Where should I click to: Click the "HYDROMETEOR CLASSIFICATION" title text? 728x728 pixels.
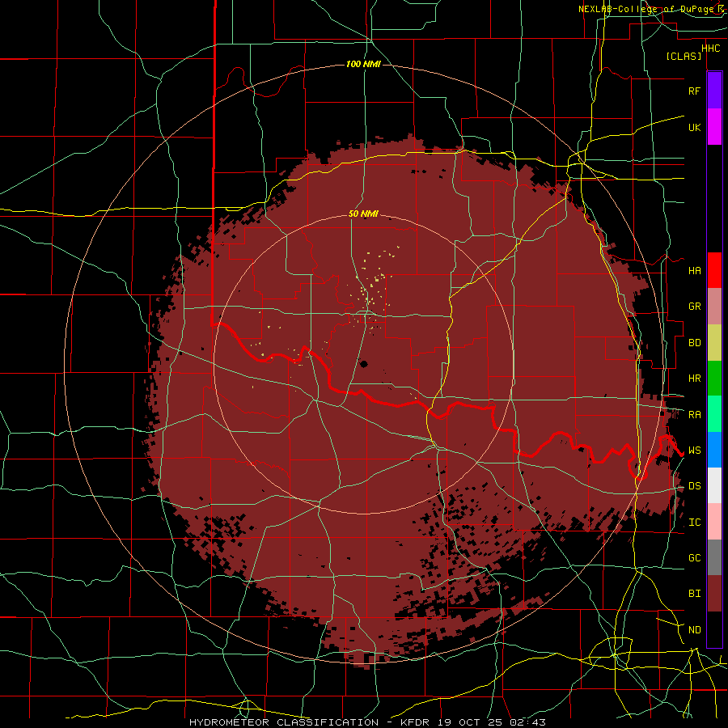coord(284,722)
